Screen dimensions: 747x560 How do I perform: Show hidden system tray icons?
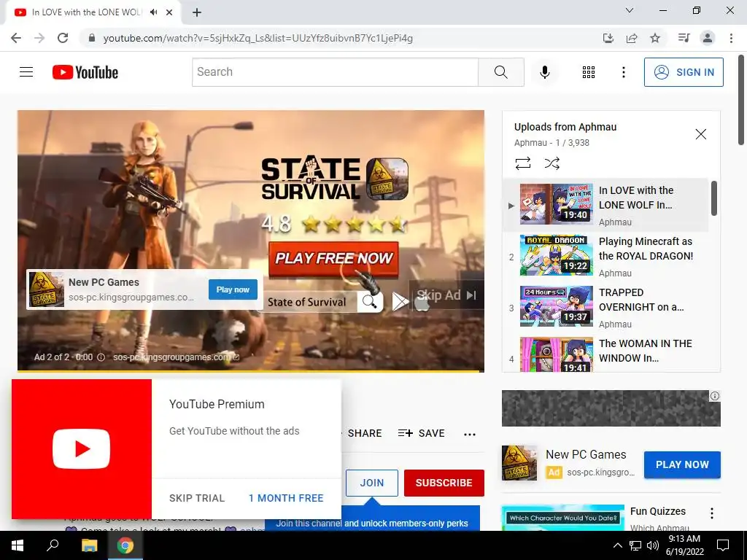click(617, 545)
